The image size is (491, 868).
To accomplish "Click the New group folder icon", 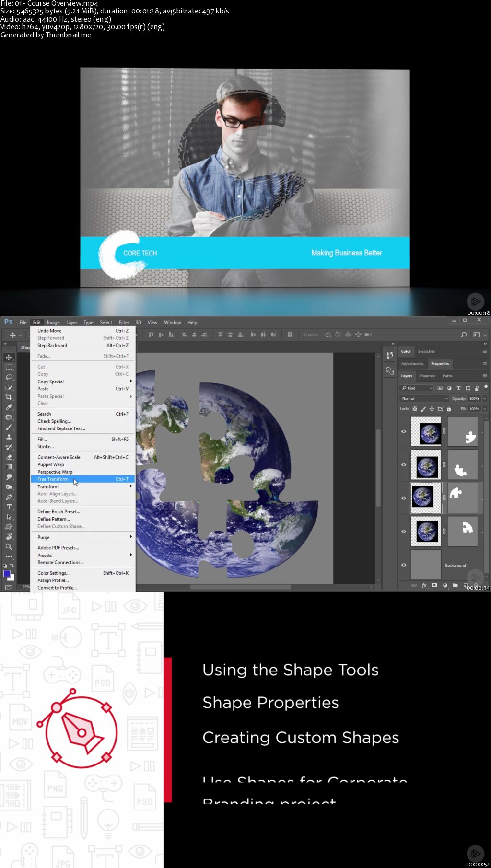I will point(455,585).
